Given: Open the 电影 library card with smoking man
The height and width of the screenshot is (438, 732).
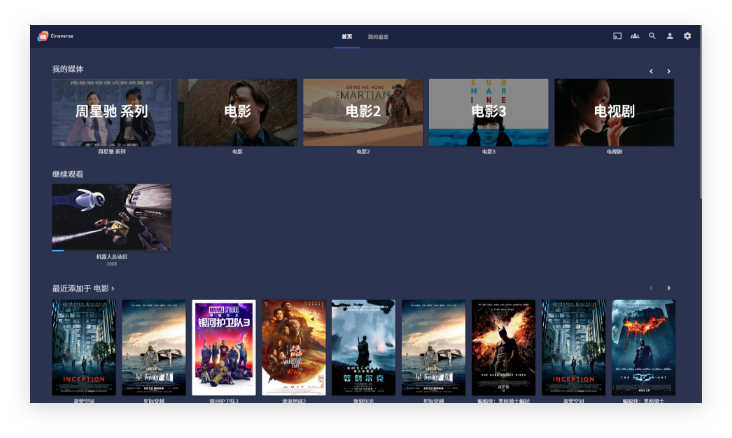Looking at the screenshot, I should click(237, 112).
